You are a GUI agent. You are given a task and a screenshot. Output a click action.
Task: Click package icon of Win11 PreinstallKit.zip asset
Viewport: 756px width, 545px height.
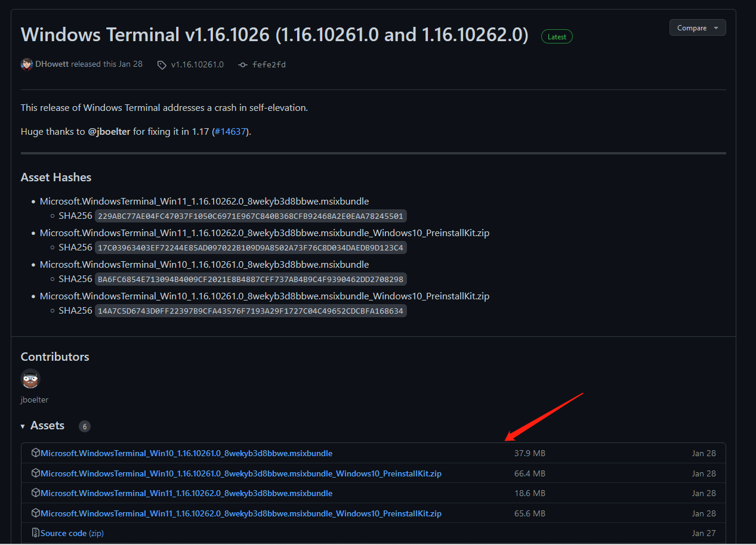36,513
